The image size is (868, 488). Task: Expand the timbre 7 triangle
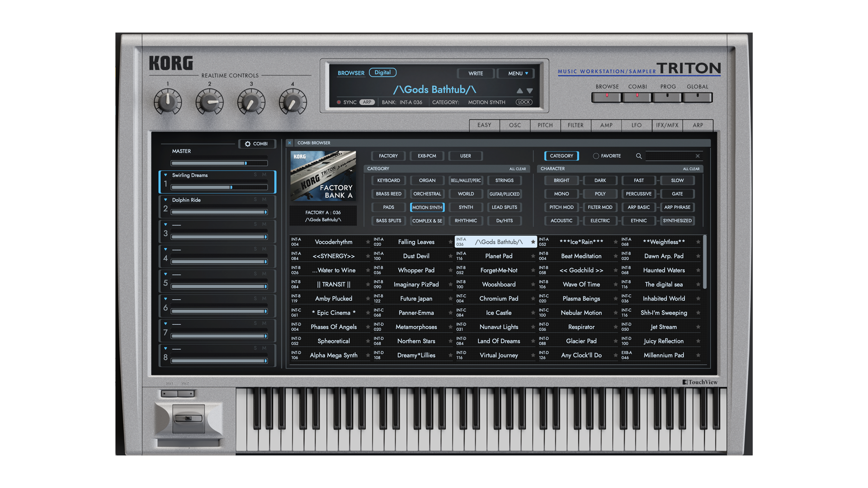(x=165, y=324)
